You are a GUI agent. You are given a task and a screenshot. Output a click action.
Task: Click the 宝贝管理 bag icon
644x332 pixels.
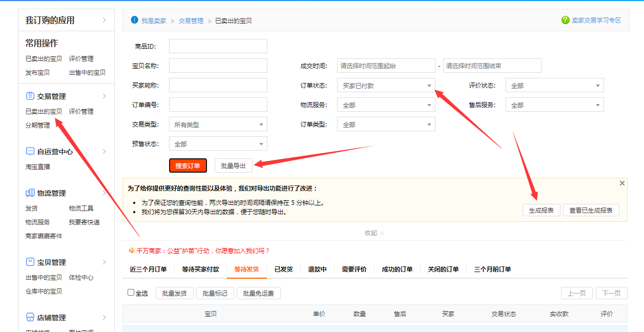coord(30,262)
